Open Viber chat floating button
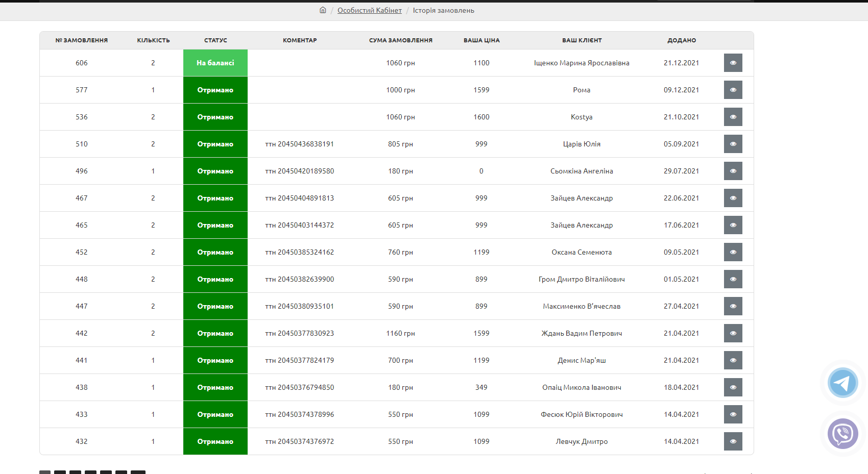868x474 pixels. [842, 434]
